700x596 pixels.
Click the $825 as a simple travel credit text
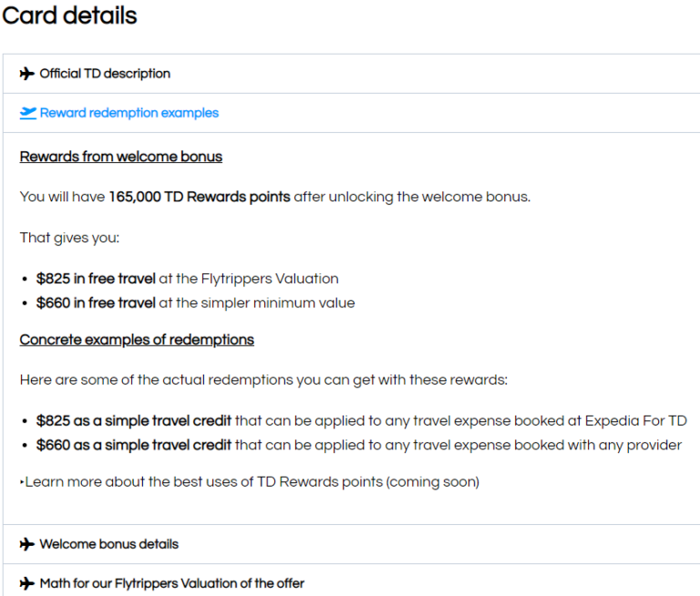134,421
